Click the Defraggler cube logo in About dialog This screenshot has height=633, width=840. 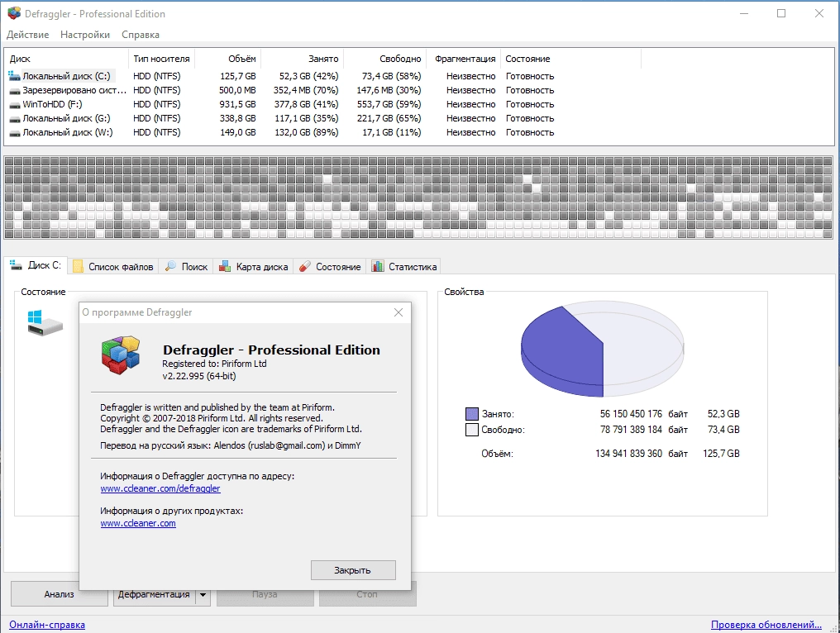coord(121,355)
